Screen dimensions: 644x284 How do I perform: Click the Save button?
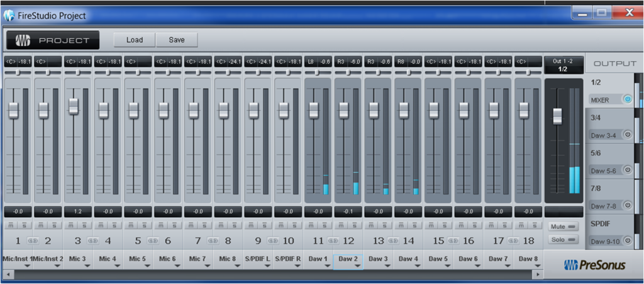pyautogui.click(x=177, y=40)
